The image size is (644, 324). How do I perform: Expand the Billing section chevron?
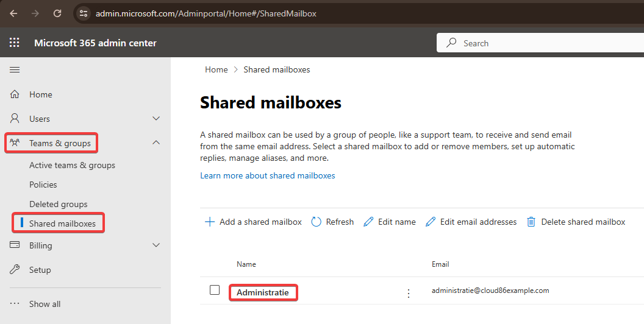[156, 245]
